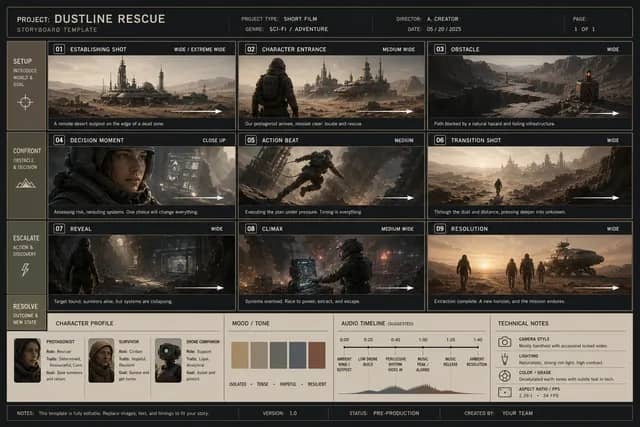
Task: Click the camera icon beside Camera Style
Action: tap(504, 342)
